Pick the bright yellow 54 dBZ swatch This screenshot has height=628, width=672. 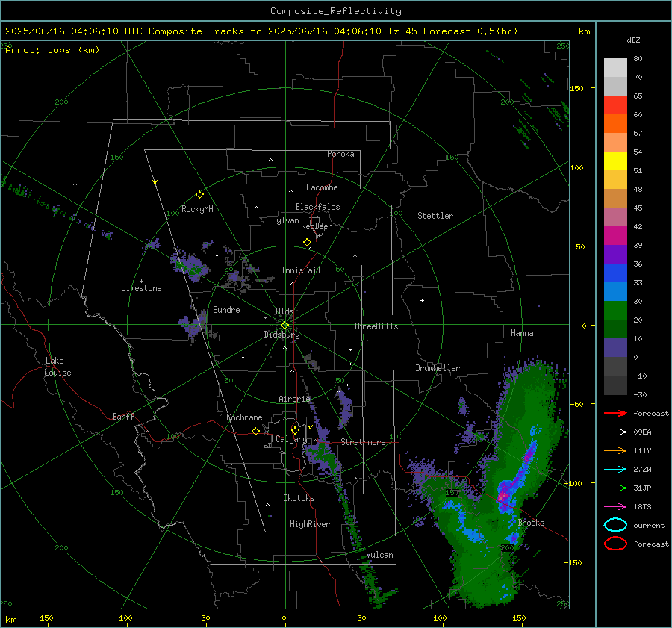(x=615, y=161)
